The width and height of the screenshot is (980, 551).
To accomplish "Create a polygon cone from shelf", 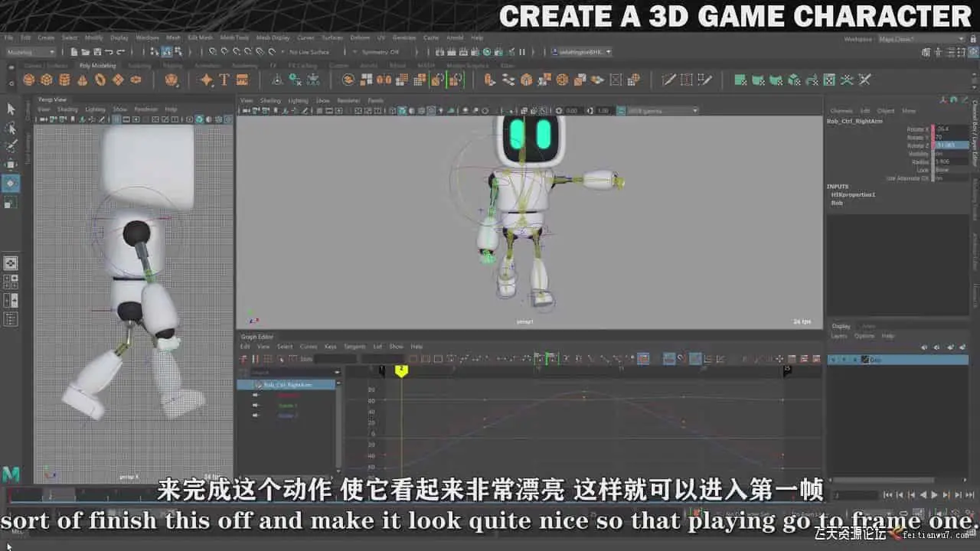I will point(82,80).
